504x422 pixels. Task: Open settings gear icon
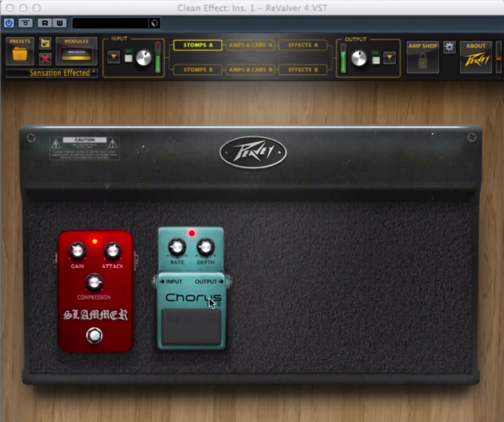coord(449,47)
